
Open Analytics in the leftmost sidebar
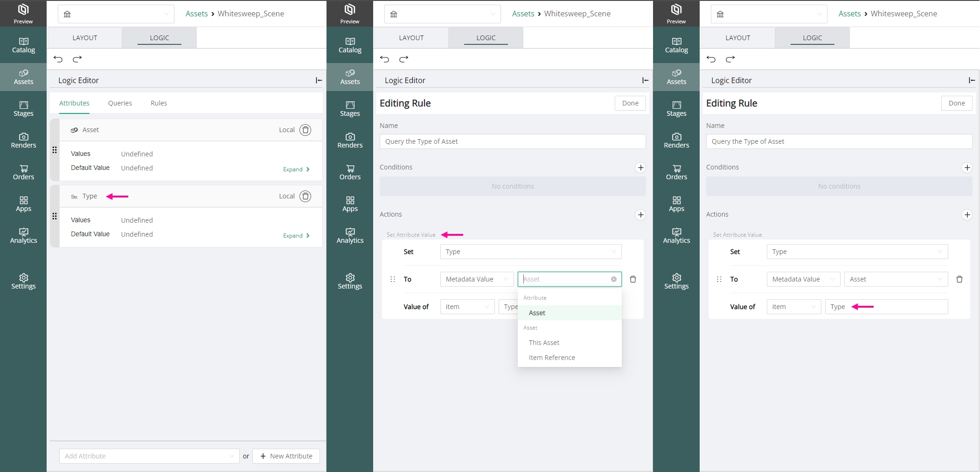click(x=23, y=235)
